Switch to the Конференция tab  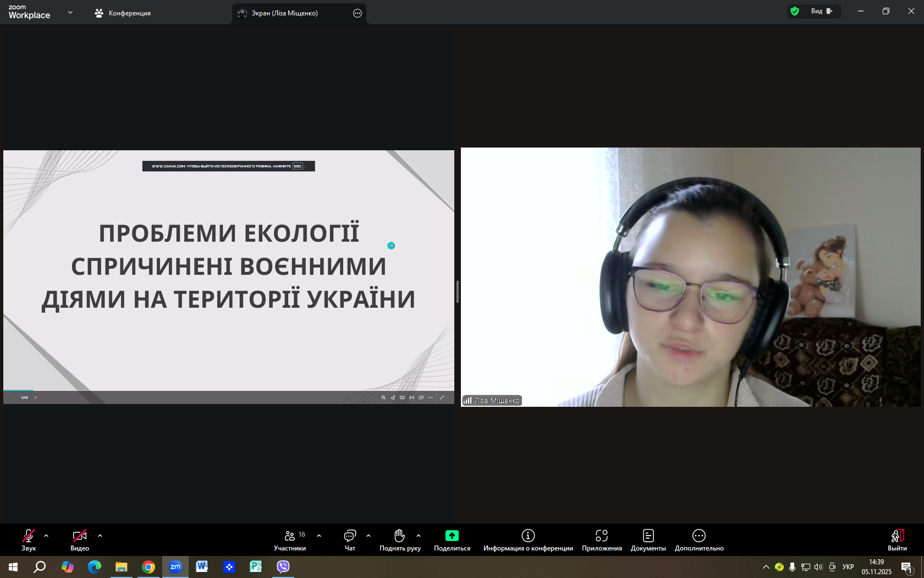tap(123, 13)
